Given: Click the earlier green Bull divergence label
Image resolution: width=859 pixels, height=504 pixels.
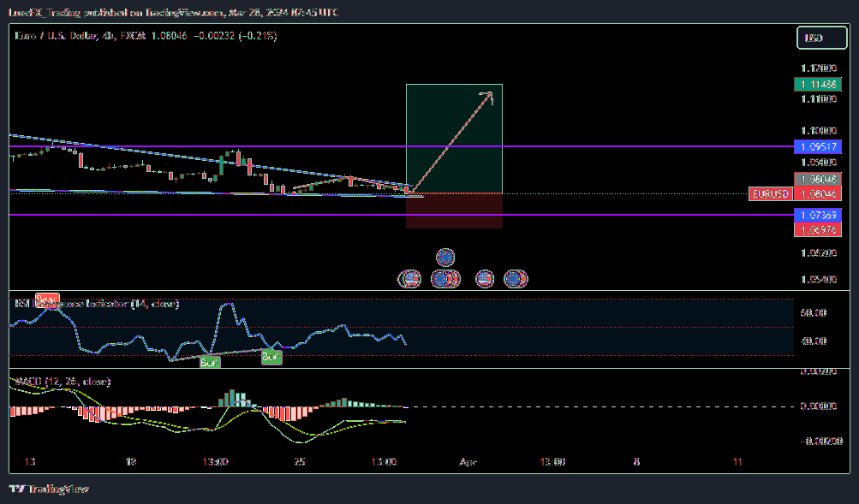Looking at the screenshot, I should (209, 362).
